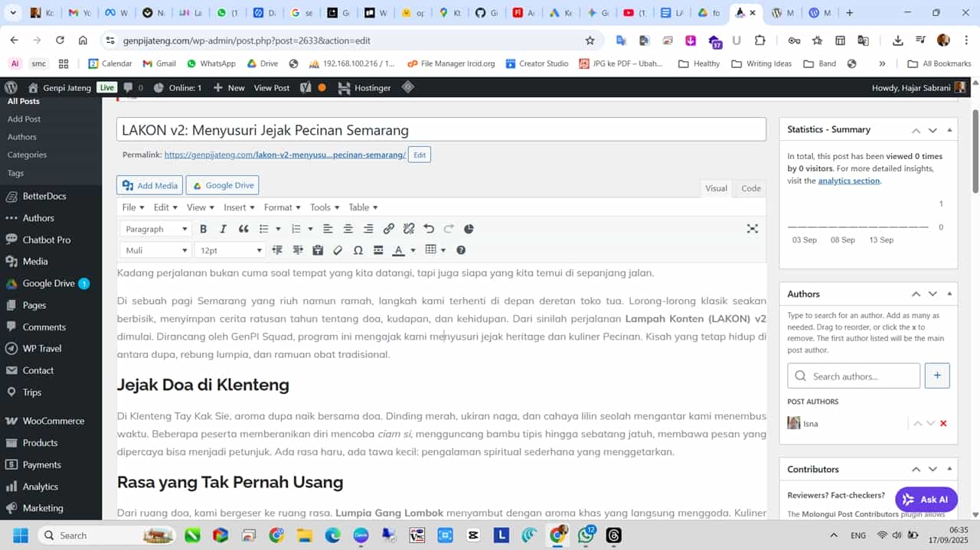Switch to the Code editor tab
Viewport: 980px width, 550px height.
[x=750, y=188]
